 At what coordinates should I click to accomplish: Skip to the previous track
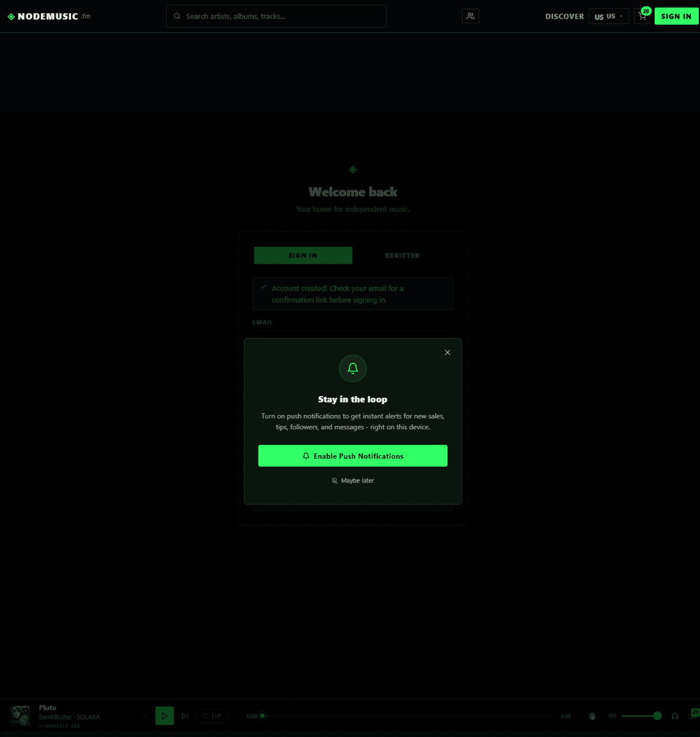145,716
